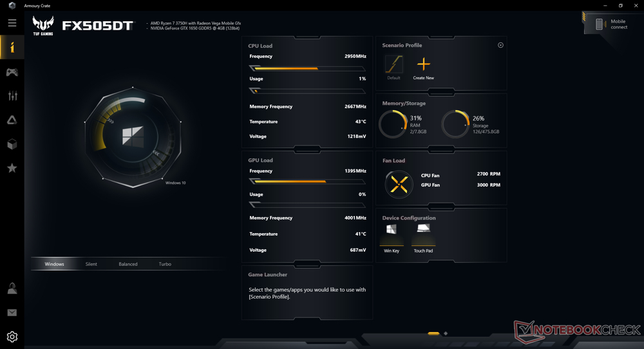
Task: Click the Mobile connect phone icon
Action: [599, 24]
